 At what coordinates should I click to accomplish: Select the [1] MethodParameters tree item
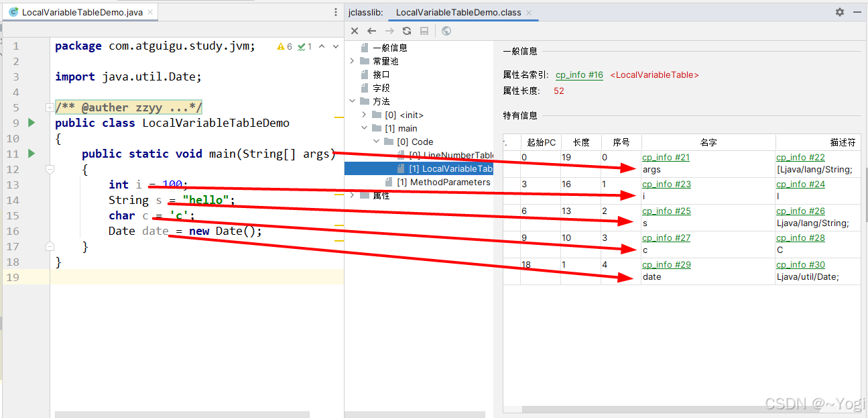(443, 182)
